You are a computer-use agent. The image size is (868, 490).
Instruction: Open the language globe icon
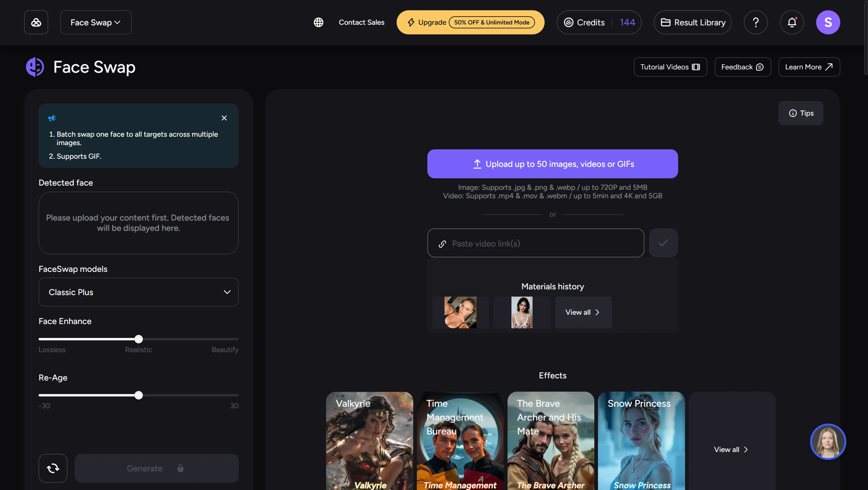318,22
